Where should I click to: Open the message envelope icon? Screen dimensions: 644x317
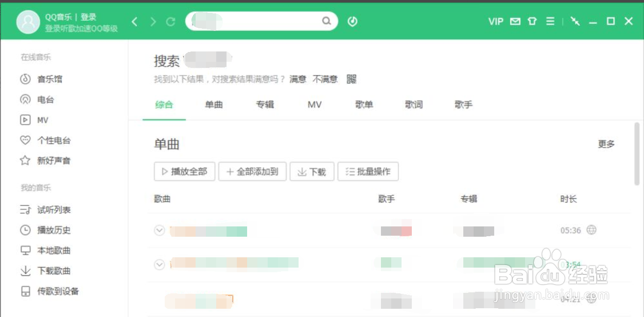coord(515,21)
